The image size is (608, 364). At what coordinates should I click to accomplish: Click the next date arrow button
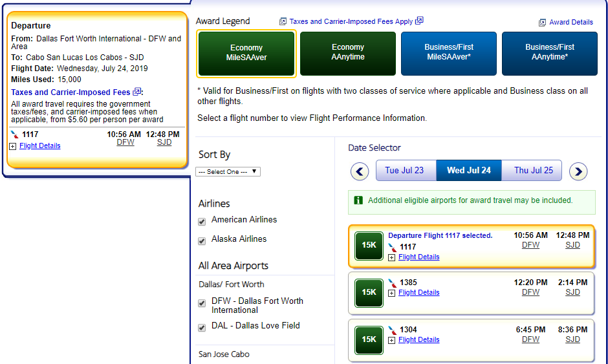pyautogui.click(x=578, y=171)
